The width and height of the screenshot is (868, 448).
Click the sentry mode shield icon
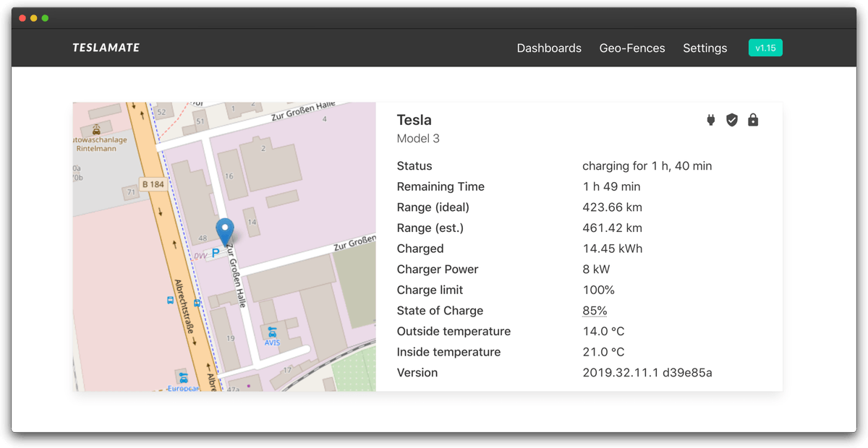[x=732, y=120]
